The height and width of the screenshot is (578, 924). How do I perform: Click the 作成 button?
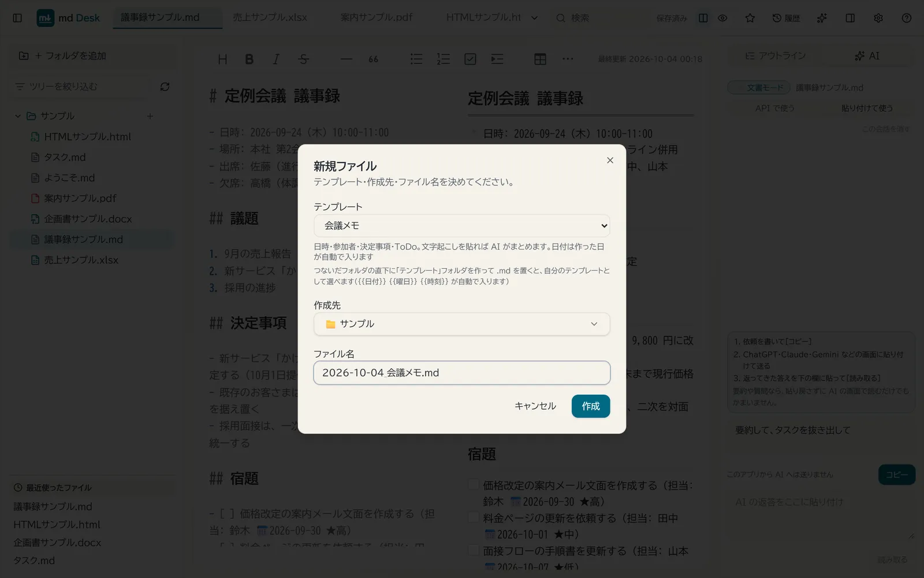coord(591,406)
